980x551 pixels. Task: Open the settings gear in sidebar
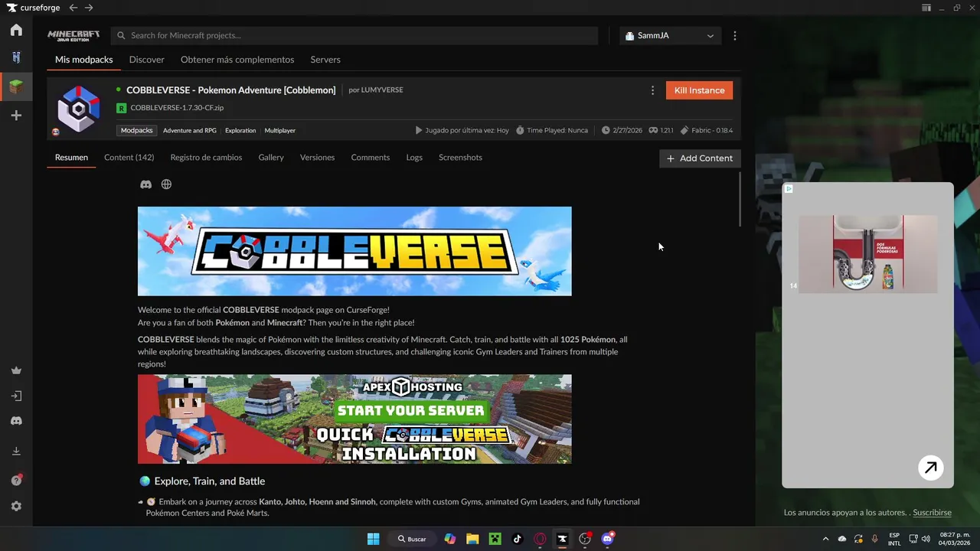tap(16, 506)
